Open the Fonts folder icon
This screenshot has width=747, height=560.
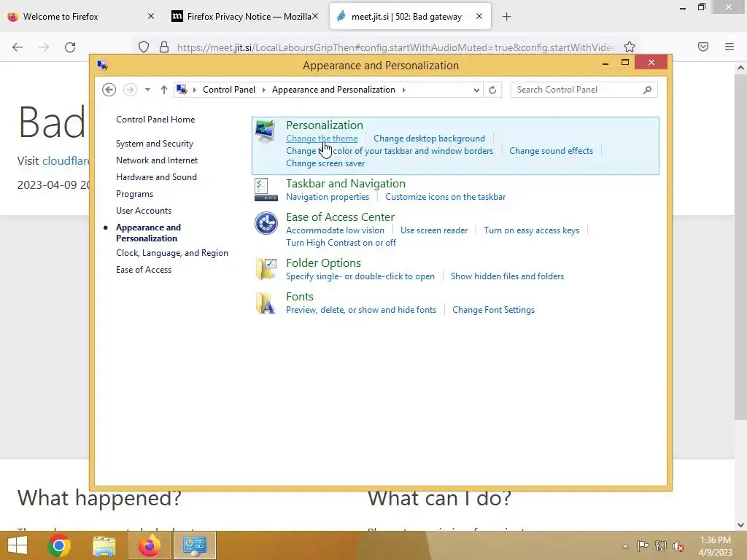pos(266,303)
